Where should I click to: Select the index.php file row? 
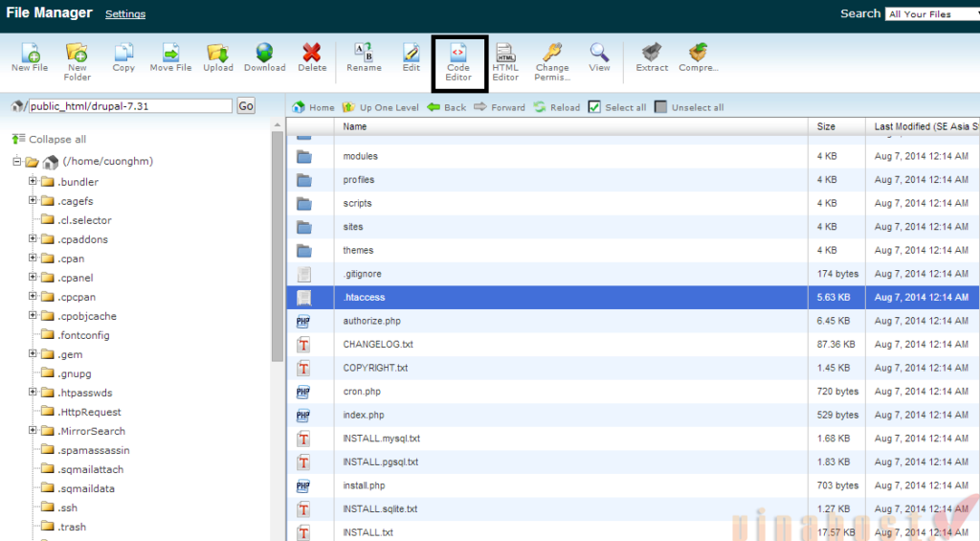coord(364,416)
